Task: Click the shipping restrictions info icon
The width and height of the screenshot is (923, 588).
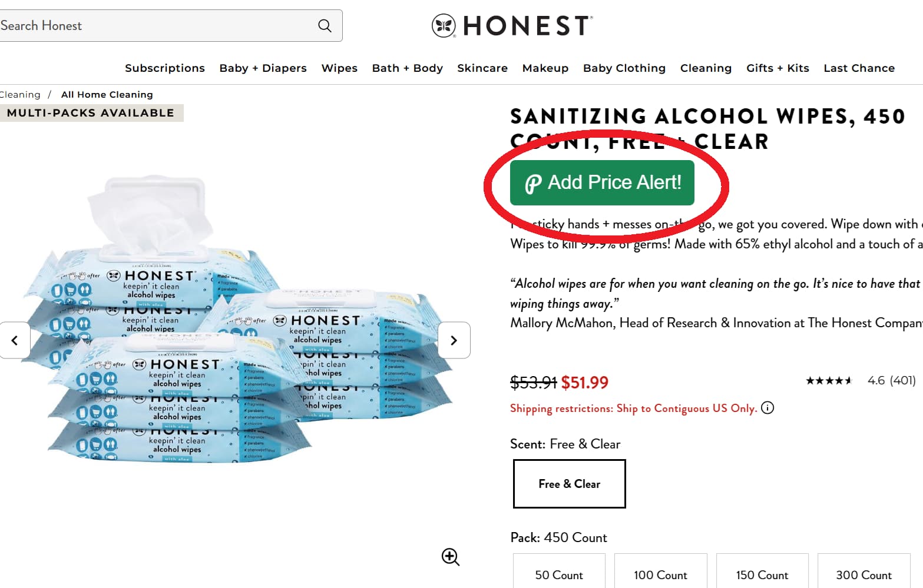Action: pos(767,407)
